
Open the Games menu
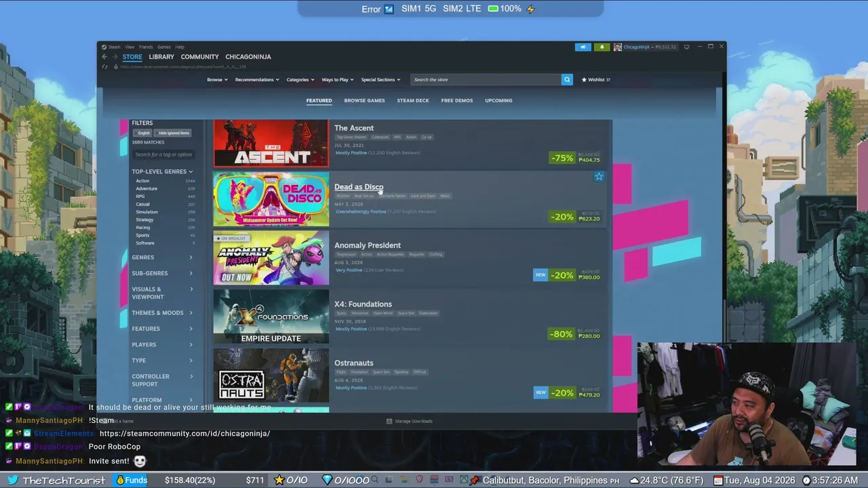(x=164, y=47)
